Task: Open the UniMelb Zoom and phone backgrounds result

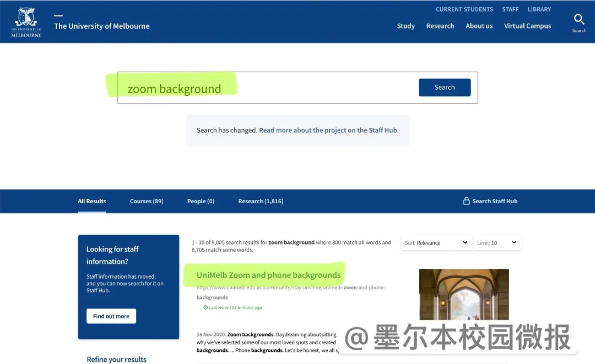Action: point(269,275)
